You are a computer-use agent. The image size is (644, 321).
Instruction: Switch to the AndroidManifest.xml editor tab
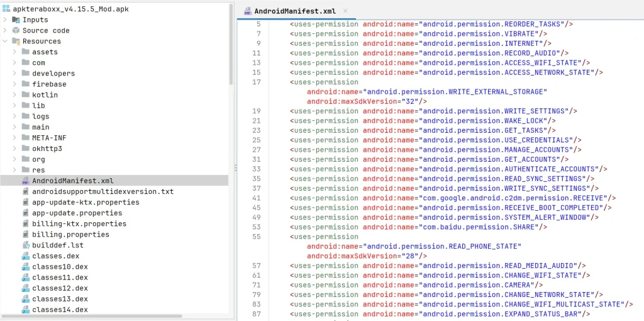click(295, 11)
